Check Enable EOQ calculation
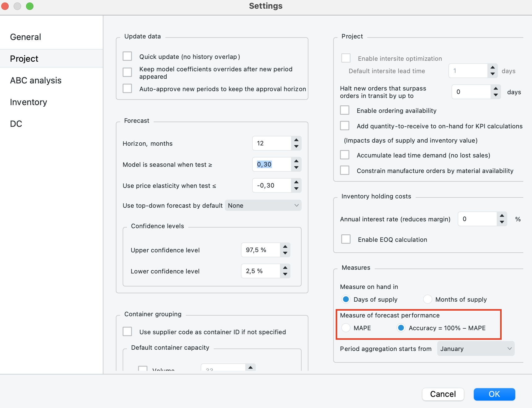The image size is (532, 408). click(x=346, y=239)
